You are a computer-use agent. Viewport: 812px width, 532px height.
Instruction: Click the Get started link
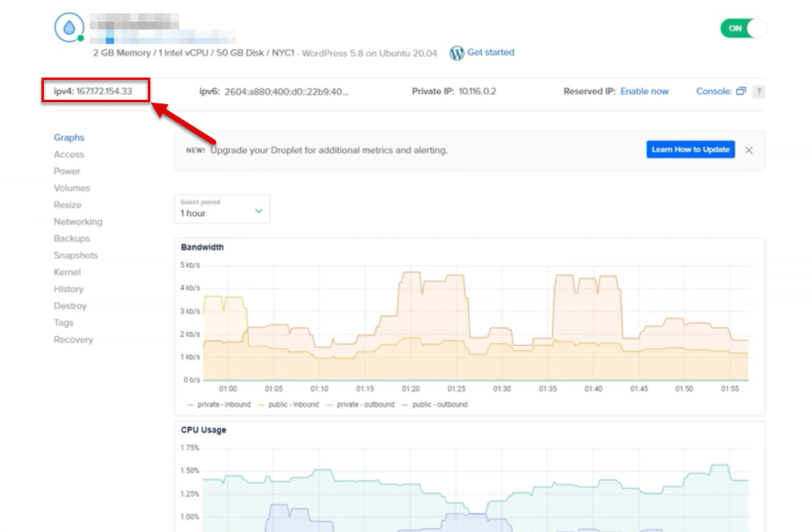pos(490,52)
